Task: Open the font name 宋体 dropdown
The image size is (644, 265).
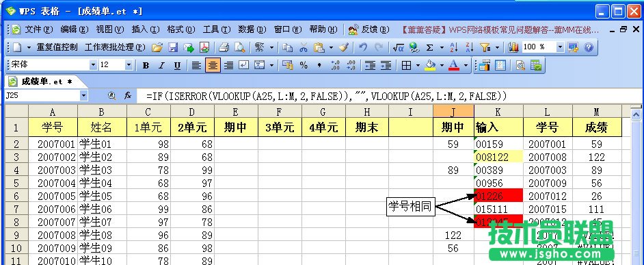Action: [x=93, y=64]
